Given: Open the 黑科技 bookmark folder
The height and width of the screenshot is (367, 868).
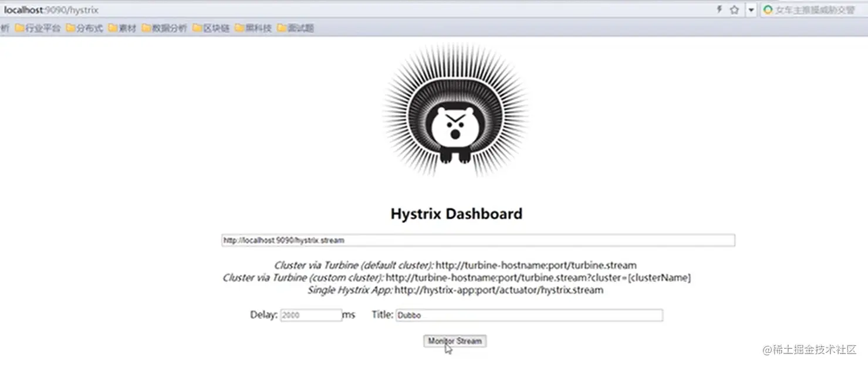Looking at the screenshot, I should 254,28.
